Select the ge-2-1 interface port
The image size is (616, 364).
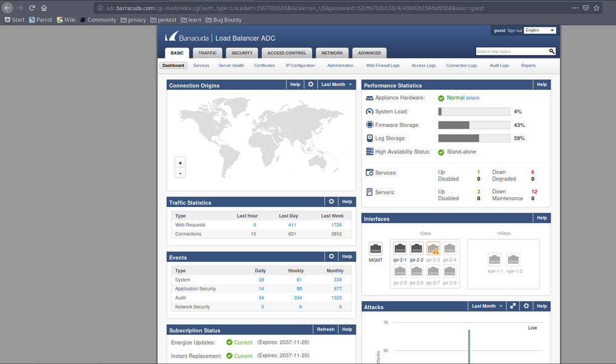[400, 248]
